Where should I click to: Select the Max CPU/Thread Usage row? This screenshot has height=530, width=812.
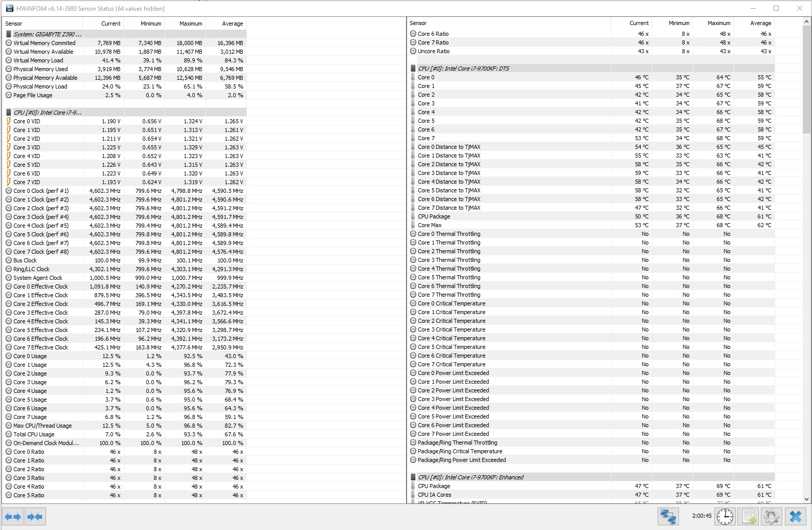[125, 426]
